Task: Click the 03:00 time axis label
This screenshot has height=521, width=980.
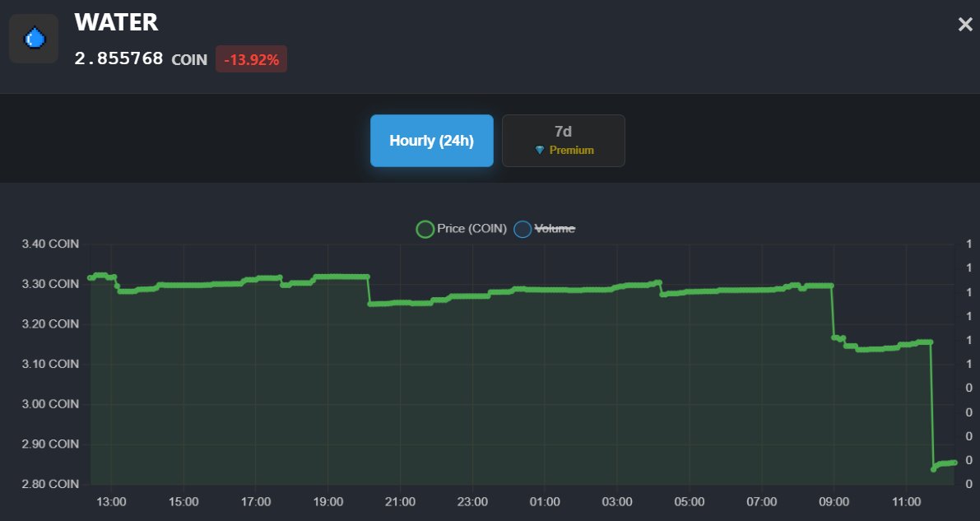Action: tap(617, 501)
